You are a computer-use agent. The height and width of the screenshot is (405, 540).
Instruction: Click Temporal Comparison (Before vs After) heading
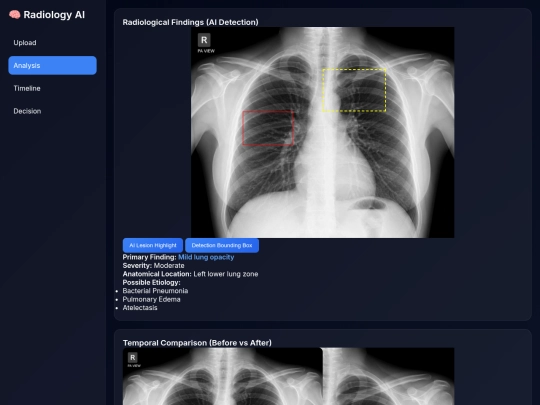point(197,343)
